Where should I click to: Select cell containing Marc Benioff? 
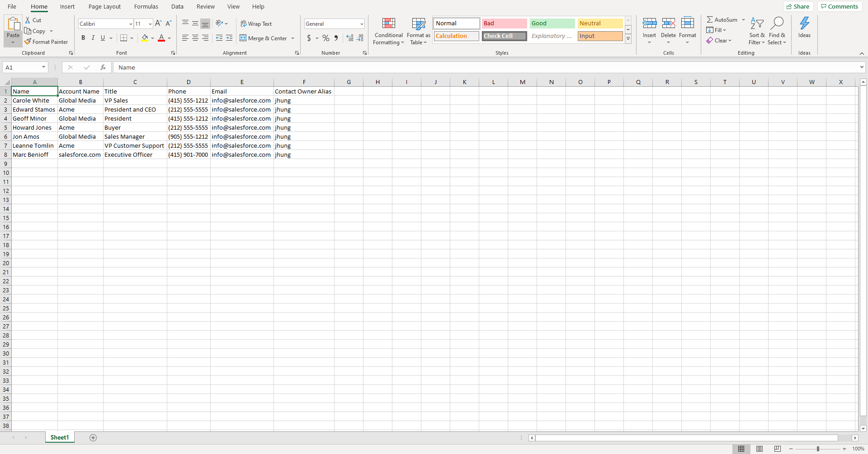[30, 154]
